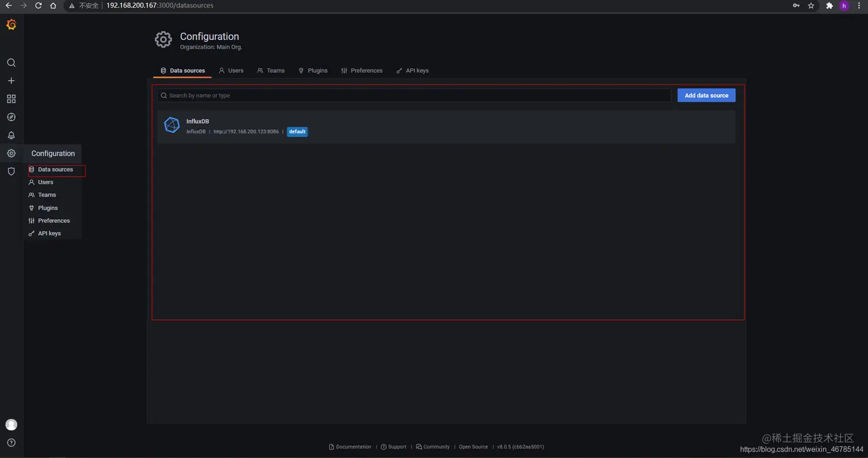
Task: Click the browser home icon
Action: (x=53, y=6)
